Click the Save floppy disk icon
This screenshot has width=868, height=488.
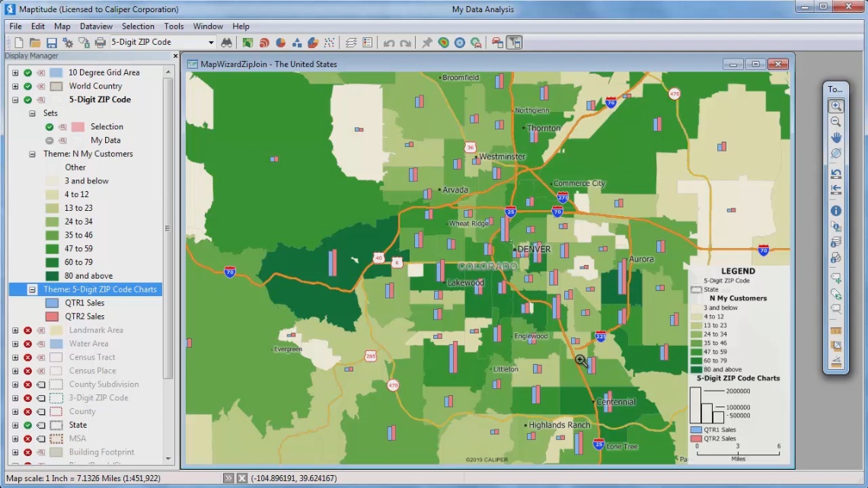pyautogui.click(x=52, y=43)
